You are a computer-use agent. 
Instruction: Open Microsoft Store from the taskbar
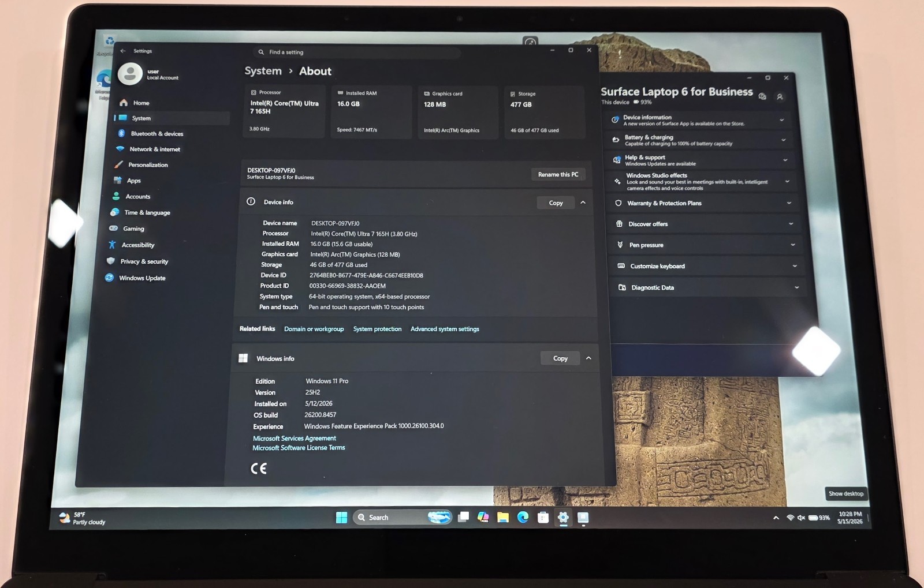pos(543,518)
